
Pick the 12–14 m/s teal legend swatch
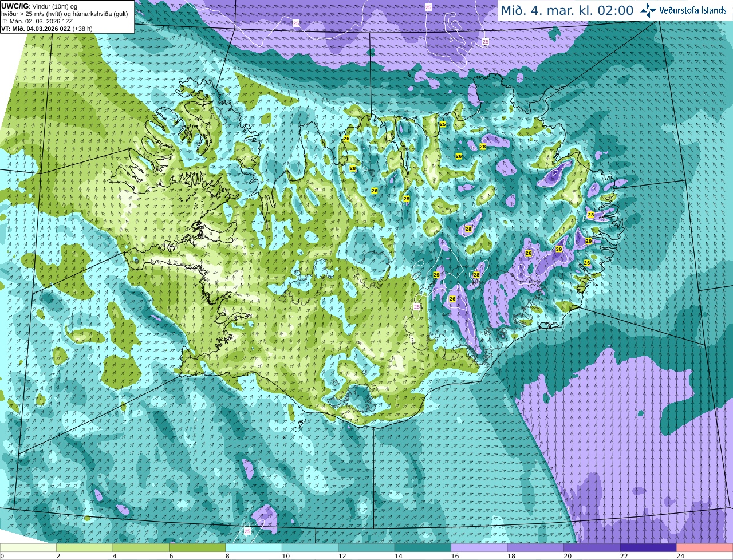366,548
